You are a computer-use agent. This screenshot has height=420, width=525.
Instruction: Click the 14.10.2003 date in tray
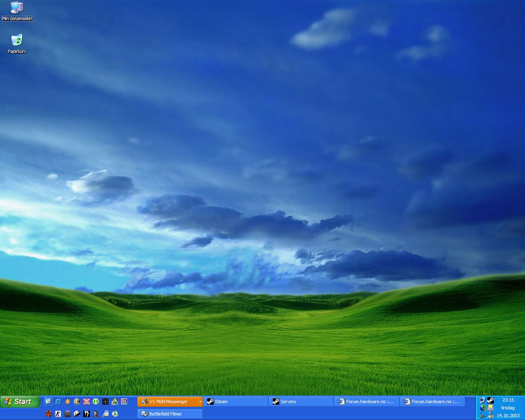(508, 415)
